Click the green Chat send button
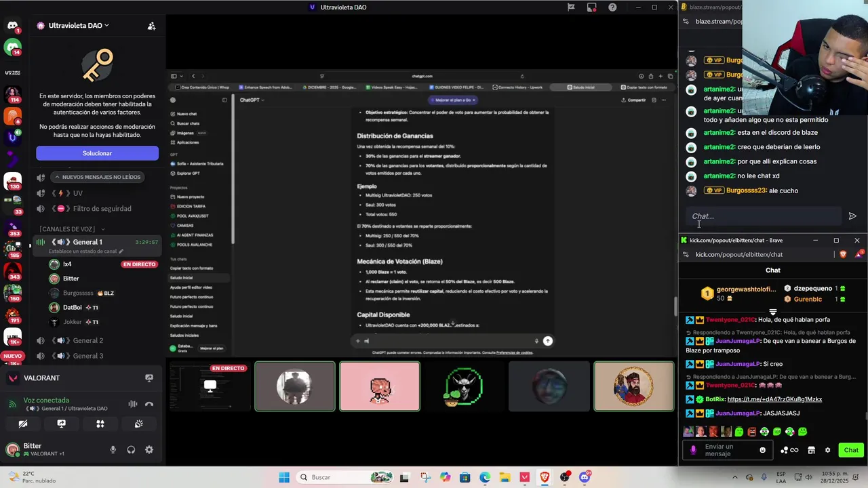868x488 pixels. point(851,450)
